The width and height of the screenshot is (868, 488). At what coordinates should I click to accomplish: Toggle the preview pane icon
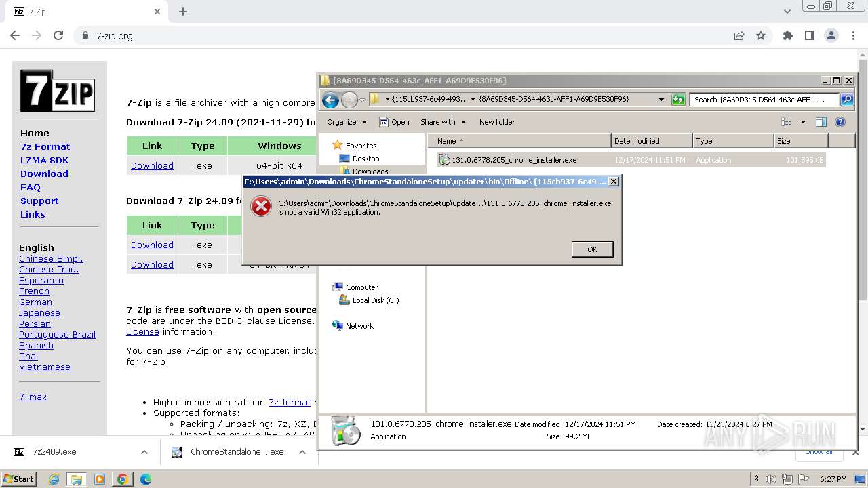[821, 122]
